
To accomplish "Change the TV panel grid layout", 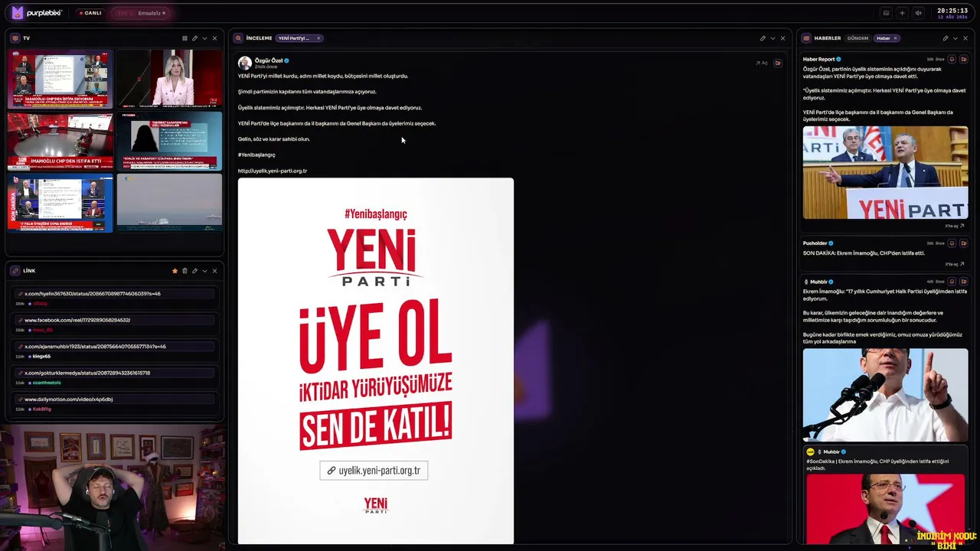I will [x=185, y=38].
